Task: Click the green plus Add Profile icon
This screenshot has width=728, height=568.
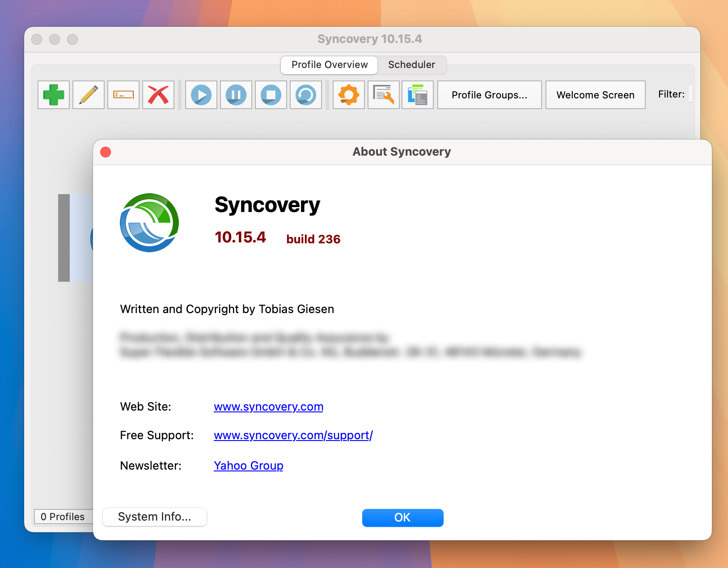Action: (x=54, y=95)
